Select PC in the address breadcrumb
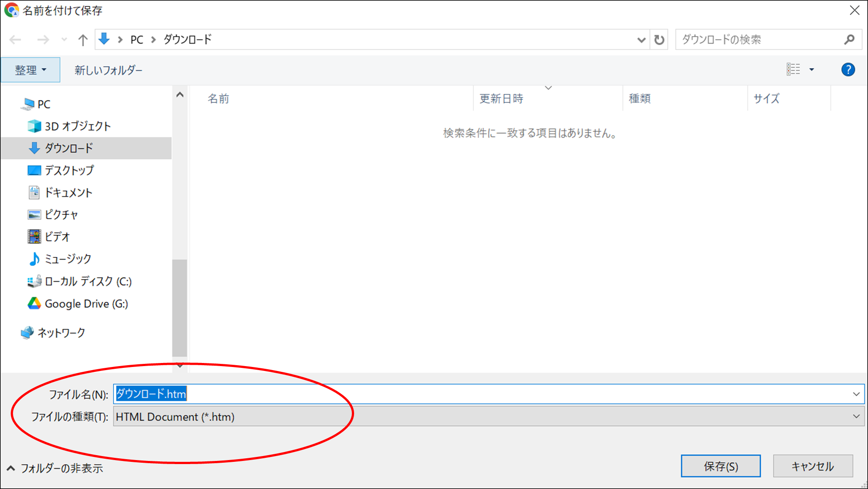868x489 pixels. click(137, 40)
